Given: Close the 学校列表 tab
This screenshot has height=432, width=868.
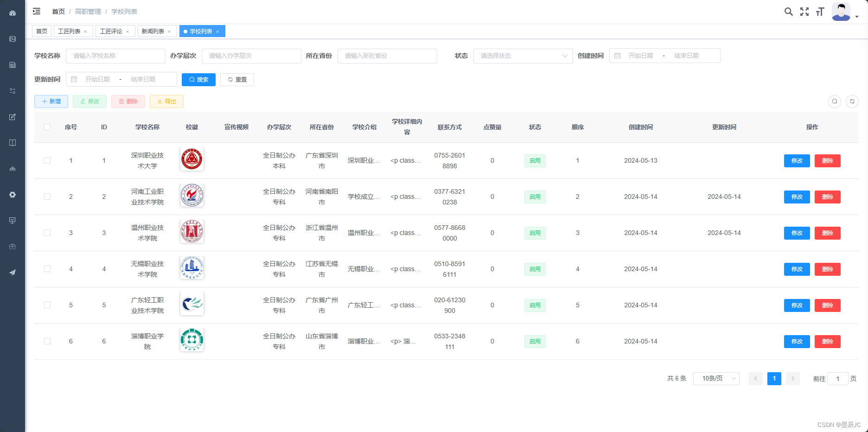Looking at the screenshot, I should click(x=217, y=32).
